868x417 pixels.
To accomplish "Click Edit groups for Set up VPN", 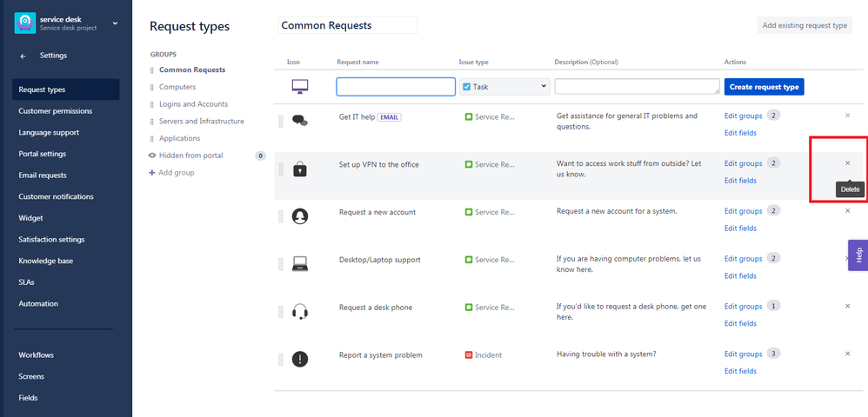I will coord(744,163).
